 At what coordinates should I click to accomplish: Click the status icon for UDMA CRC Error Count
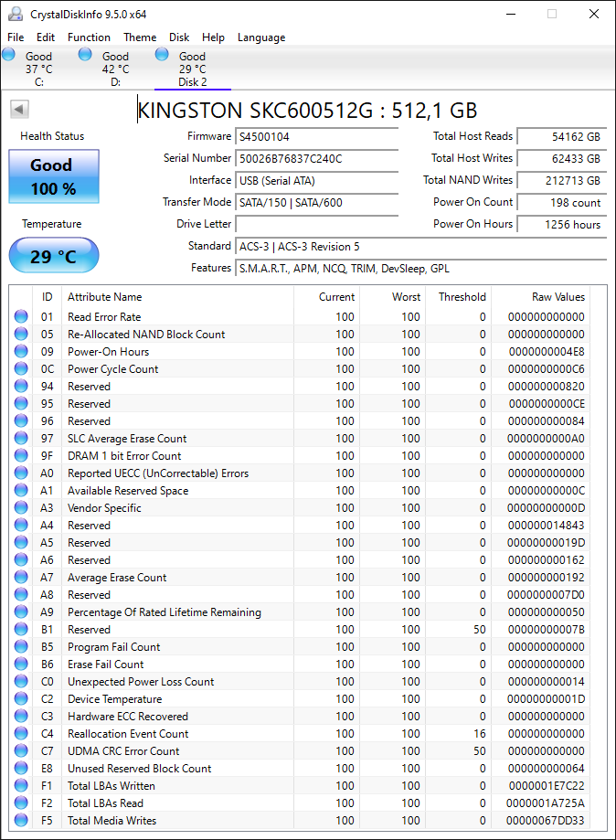click(21, 750)
